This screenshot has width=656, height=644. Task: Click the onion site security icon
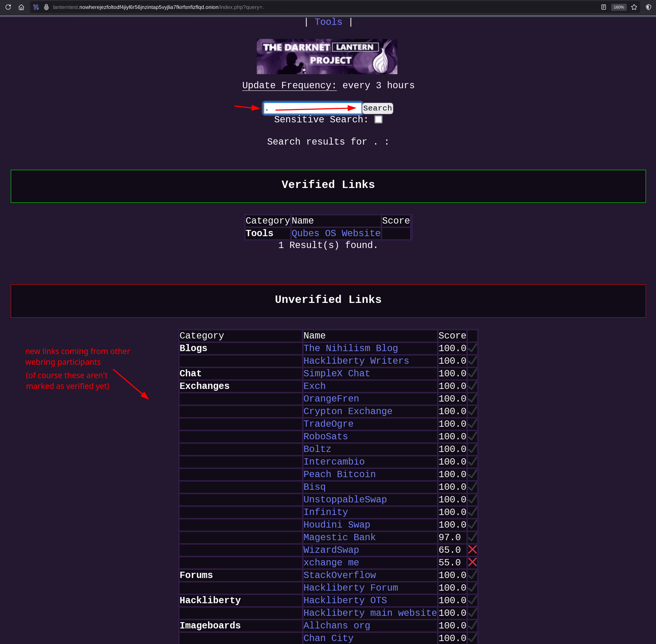click(46, 7)
